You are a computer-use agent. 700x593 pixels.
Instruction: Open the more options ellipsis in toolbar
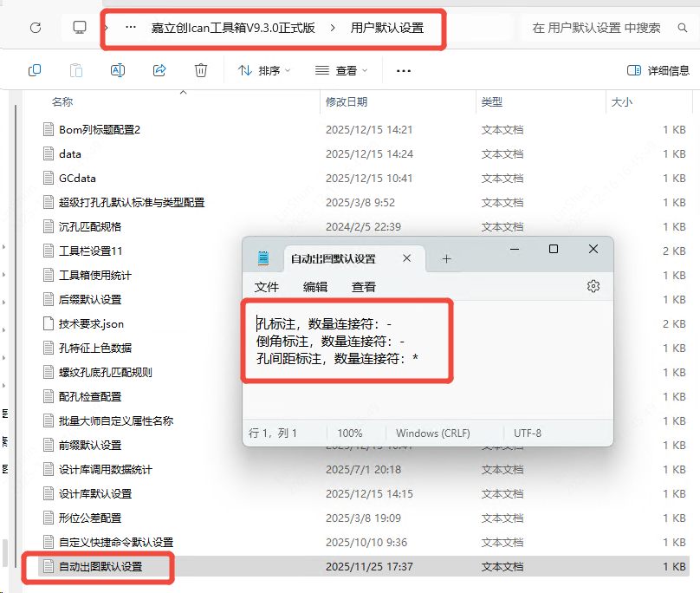(x=403, y=70)
